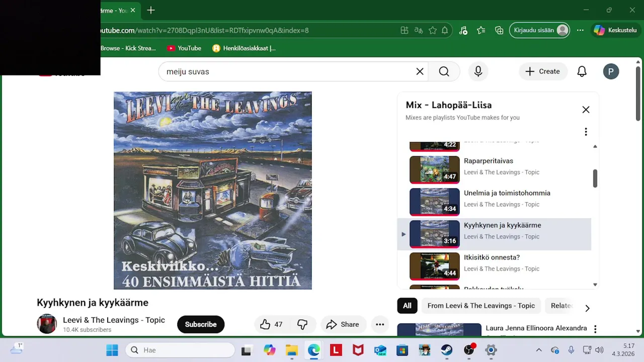Click Itkisitkö onnesta? thumbnail showing 4:44
Viewport: 644px width, 362px height.
tap(435, 266)
